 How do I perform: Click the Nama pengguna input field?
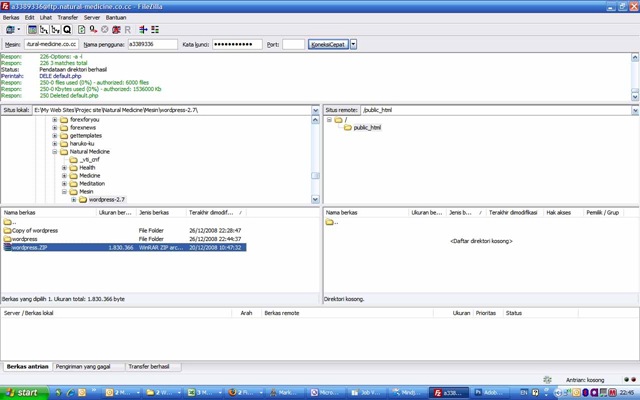tap(153, 44)
